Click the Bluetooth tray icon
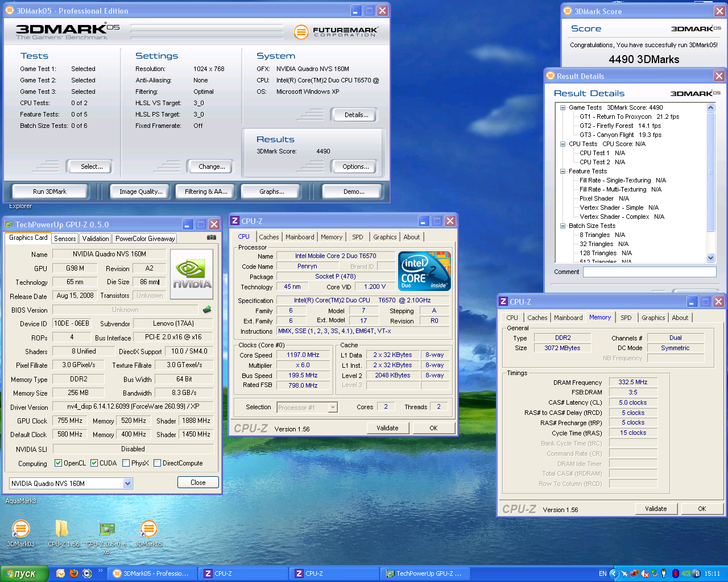 click(676, 573)
